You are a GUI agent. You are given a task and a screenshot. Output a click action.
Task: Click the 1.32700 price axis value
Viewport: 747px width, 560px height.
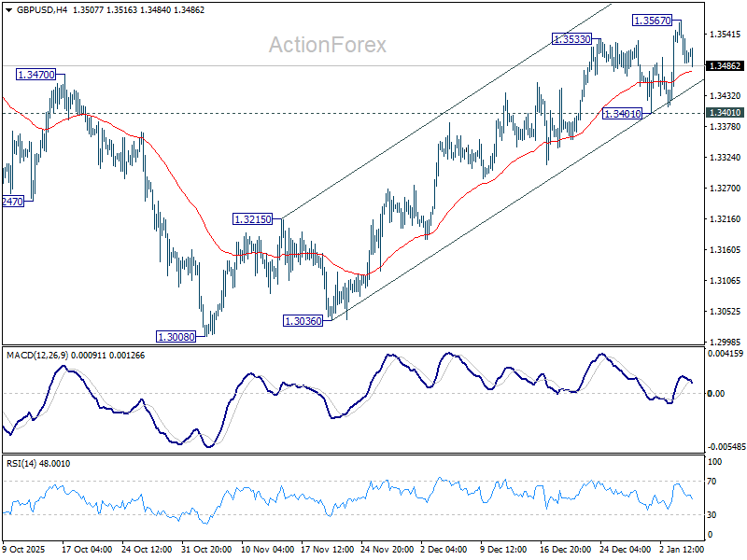726,189
